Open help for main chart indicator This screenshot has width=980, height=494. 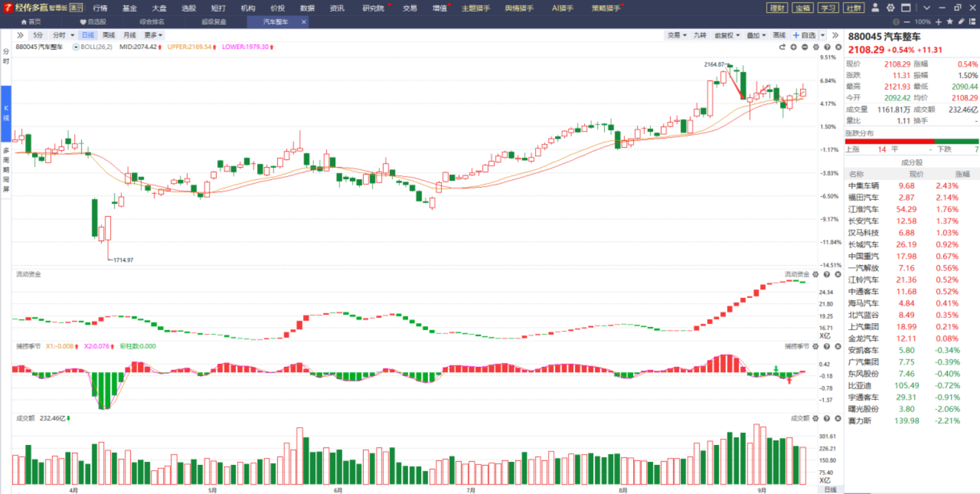pos(826,47)
